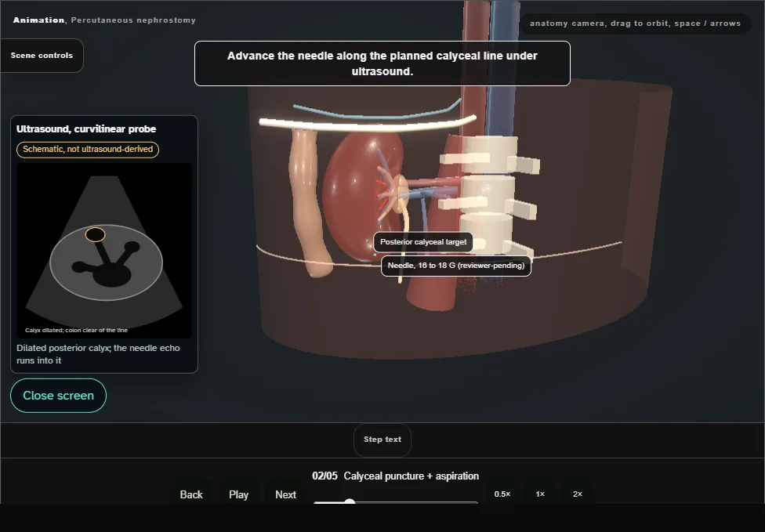Set playback speed to 1×
Screen dimensions: 765x532
pos(540,494)
